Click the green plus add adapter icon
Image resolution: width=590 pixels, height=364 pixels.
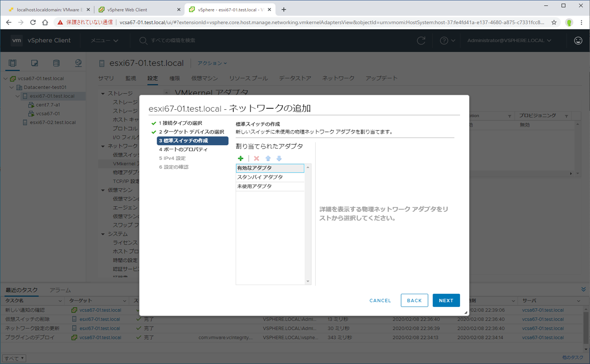(x=240, y=158)
